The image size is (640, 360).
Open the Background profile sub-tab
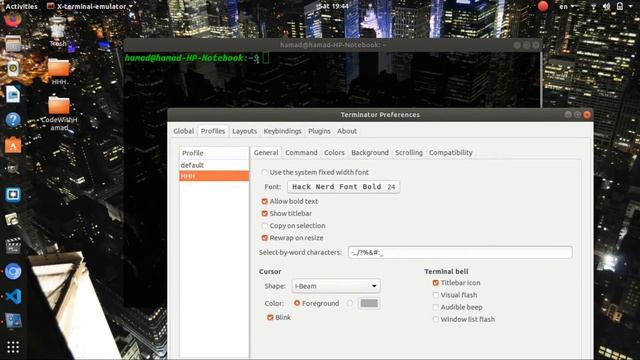click(370, 153)
